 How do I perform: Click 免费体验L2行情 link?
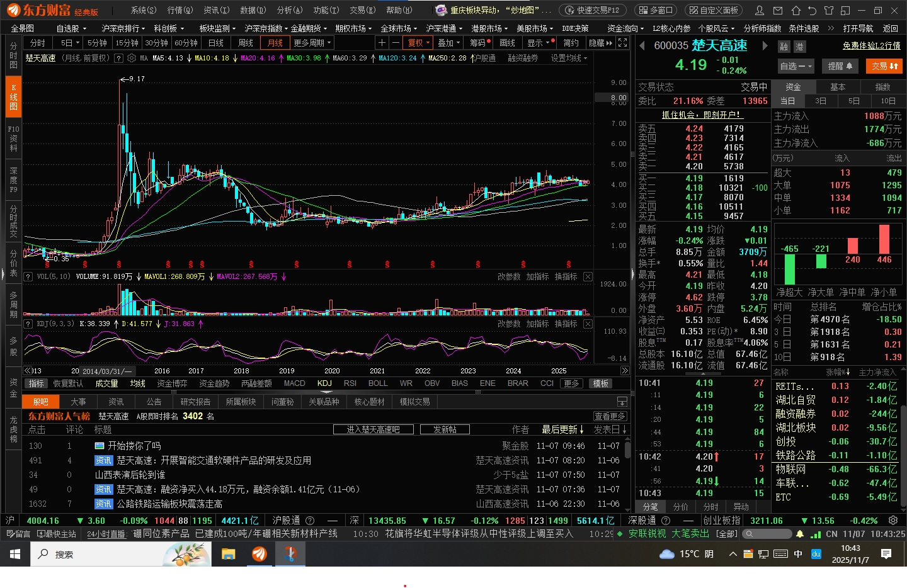pyautogui.click(x=871, y=46)
